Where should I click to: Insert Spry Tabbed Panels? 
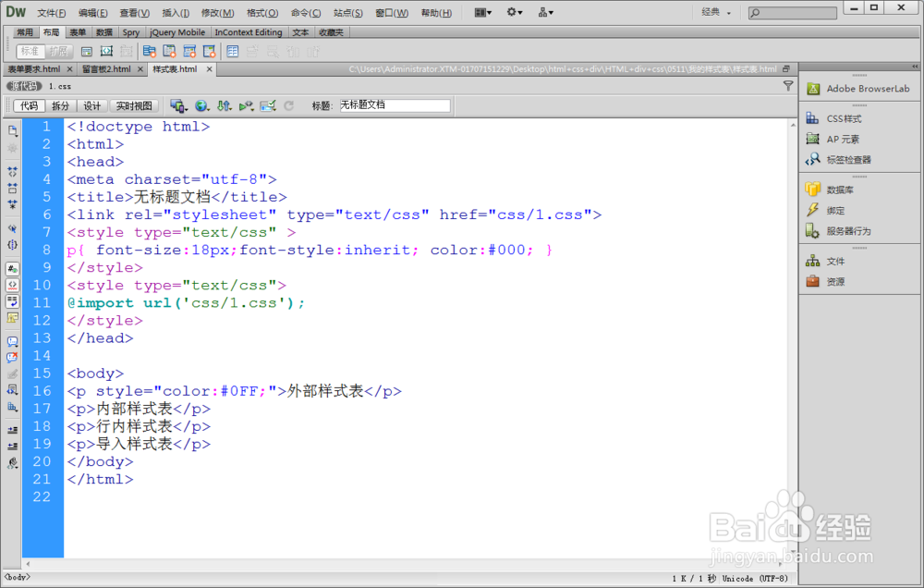(169, 52)
